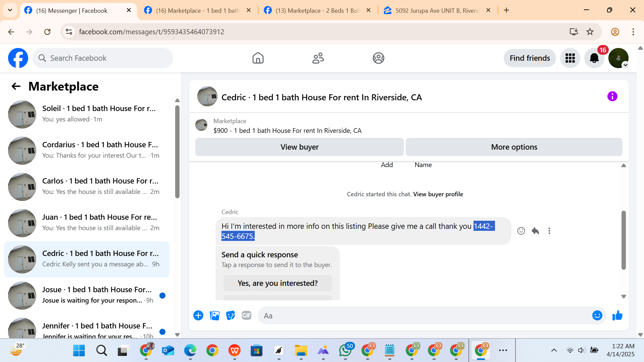Open Juan's conversation
This screenshot has height=362, width=644.
(x=87, y=223)
